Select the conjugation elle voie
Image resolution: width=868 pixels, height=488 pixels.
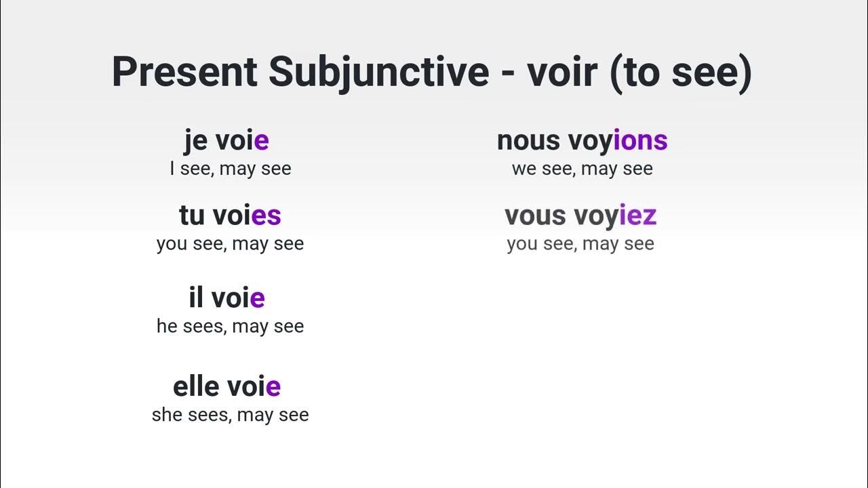coord(226,386)
